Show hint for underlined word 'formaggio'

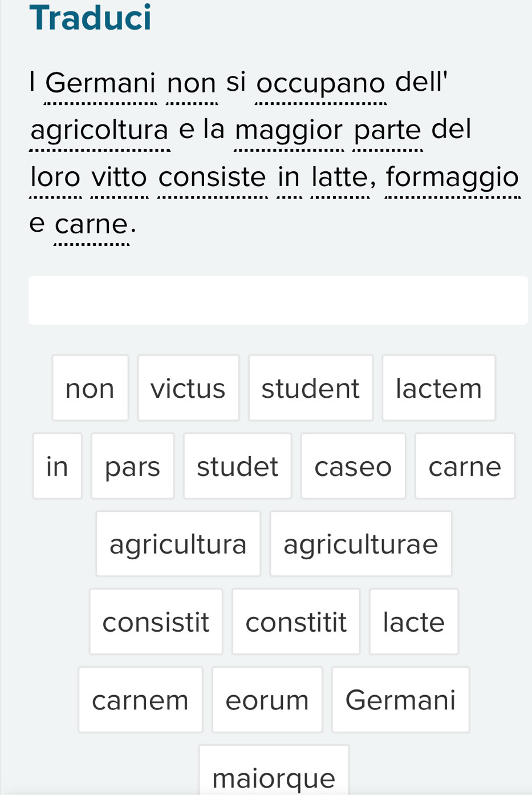(453, 177)
